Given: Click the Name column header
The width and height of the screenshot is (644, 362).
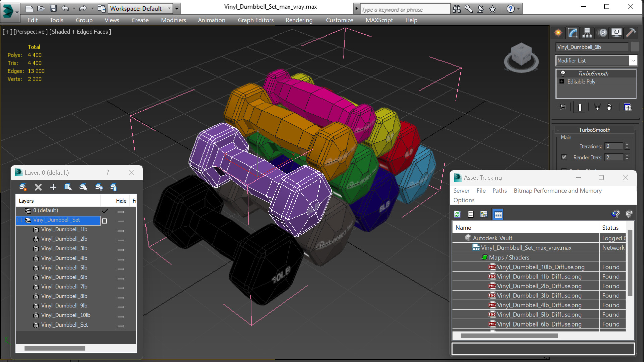Looking at the screenshot, I should click(526, 228).
